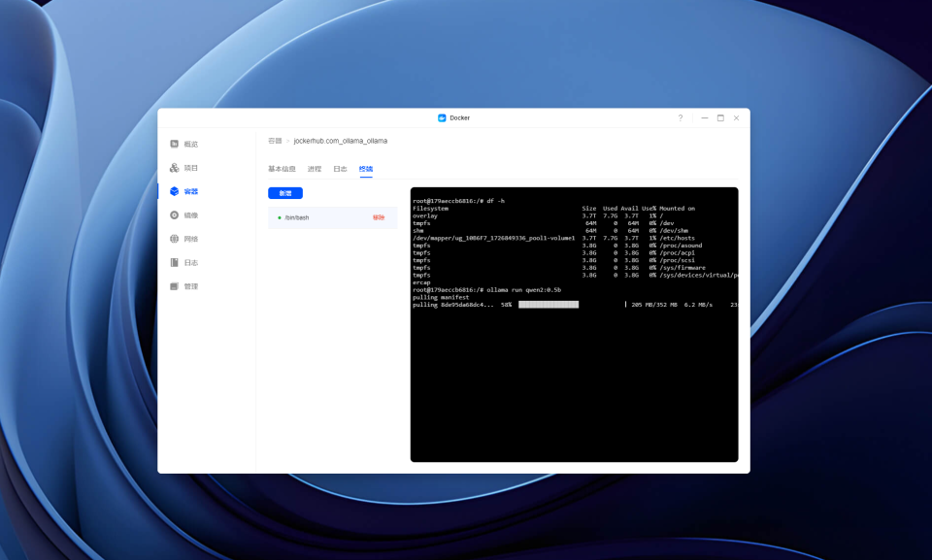The height and width of the screenshot is (560, 932).
Task: Click the blue 新增 button
Action: coord(285,193)
